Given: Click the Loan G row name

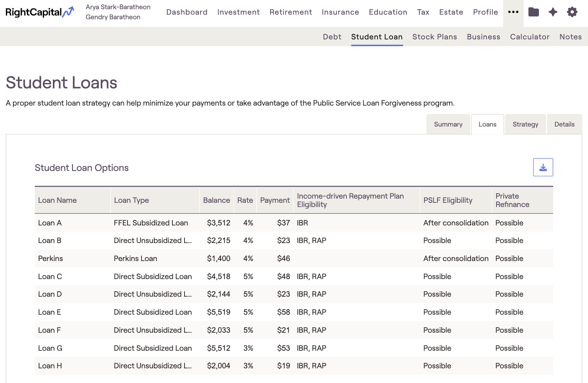Looking at the screenshot, I should pyautogui.click(x=50, y=348).
